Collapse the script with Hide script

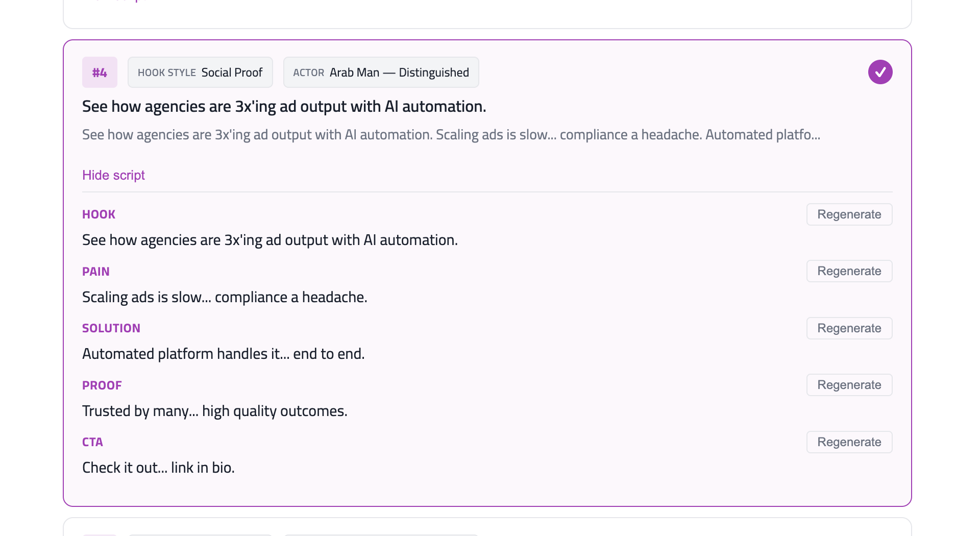(x=113, y=175)
